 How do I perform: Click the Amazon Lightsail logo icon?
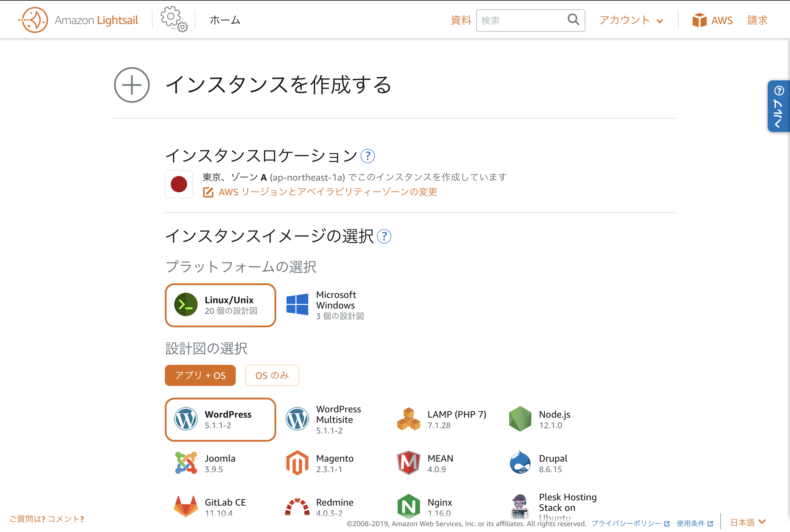coord(34,20)
